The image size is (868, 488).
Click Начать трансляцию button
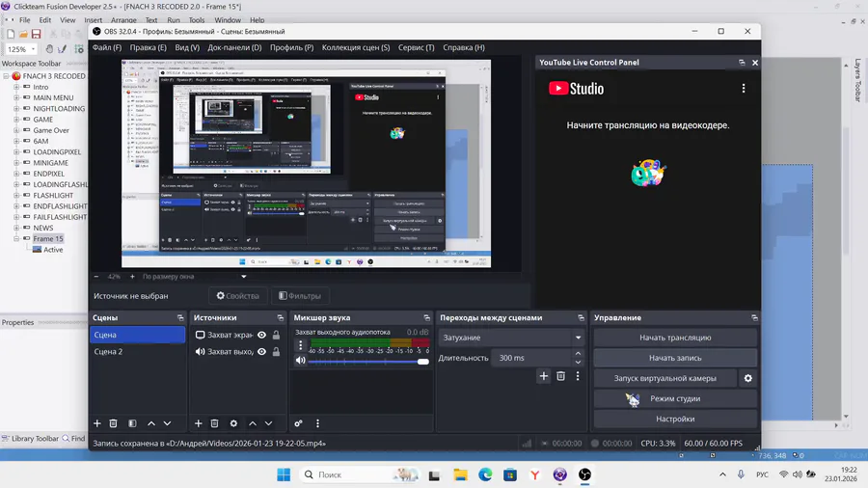click(675, 338)
